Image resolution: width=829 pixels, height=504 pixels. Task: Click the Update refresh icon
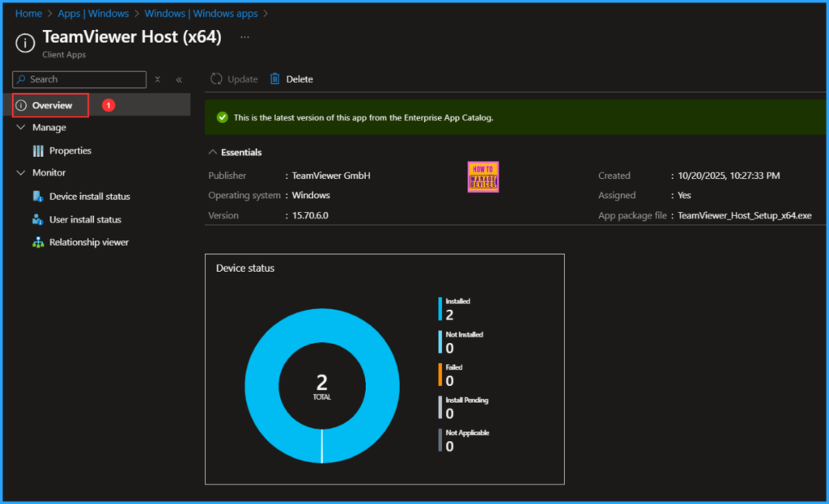(215, 78)
